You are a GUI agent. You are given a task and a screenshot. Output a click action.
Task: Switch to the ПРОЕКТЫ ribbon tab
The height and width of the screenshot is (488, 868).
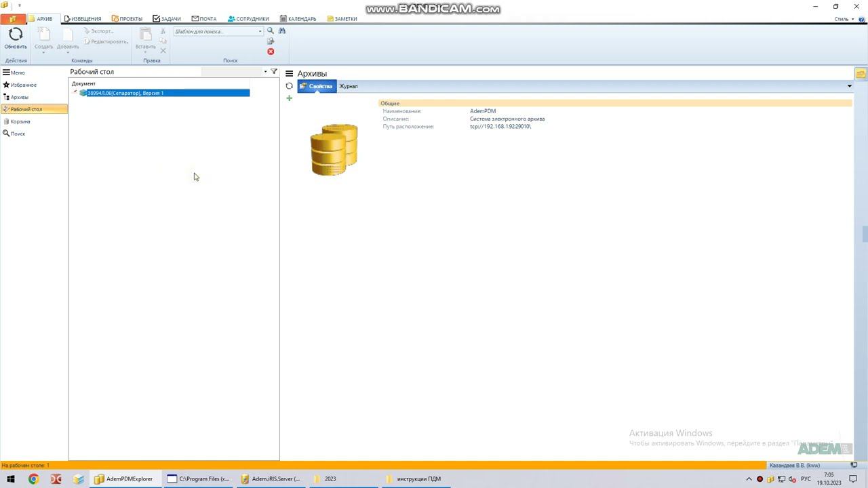point(127,19)
